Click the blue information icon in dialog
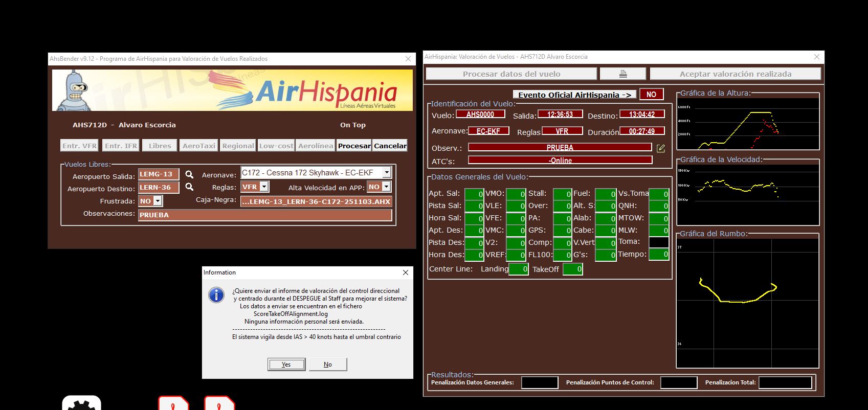Viewport: 868px width, 410px height. (x=216, y=295)
